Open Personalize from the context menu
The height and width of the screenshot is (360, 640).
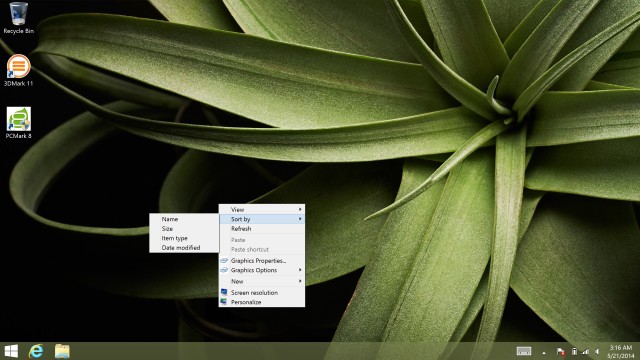262,302
